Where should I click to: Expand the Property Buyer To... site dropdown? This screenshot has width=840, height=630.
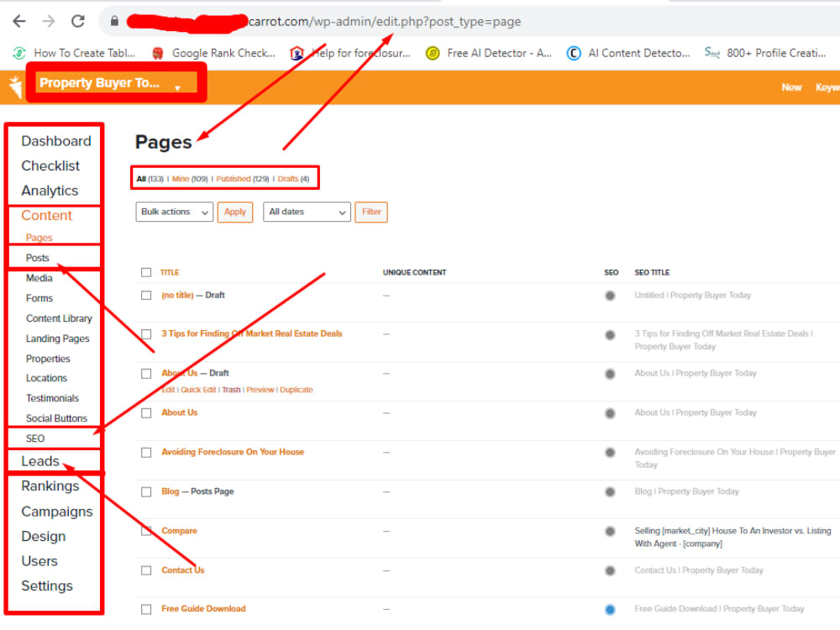pyautogui.click(x=112, y=83)
